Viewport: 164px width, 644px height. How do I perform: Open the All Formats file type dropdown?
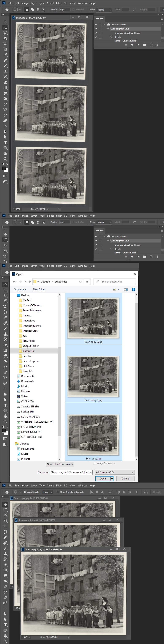[x=115, y=472]
